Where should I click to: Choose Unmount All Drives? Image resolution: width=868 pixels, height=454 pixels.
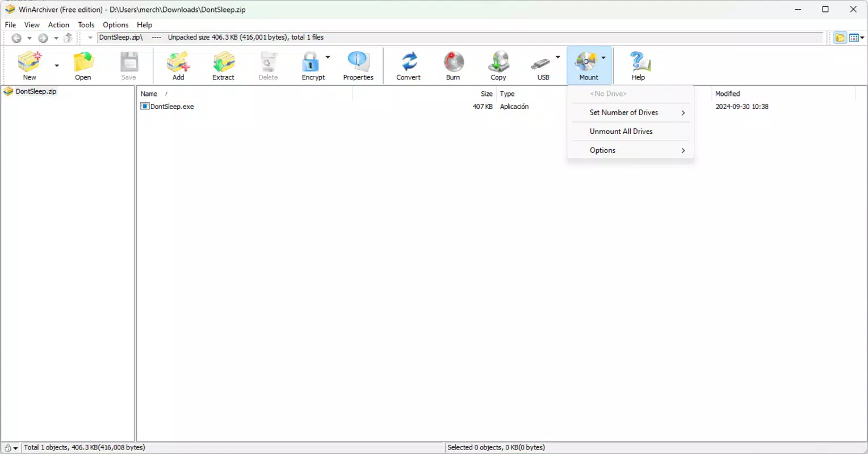click(630, 131)
